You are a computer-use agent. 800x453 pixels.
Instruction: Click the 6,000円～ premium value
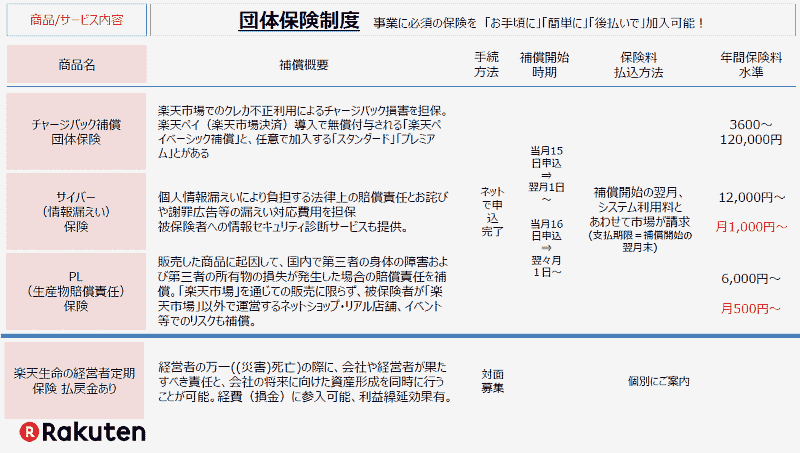pos(751,279)
